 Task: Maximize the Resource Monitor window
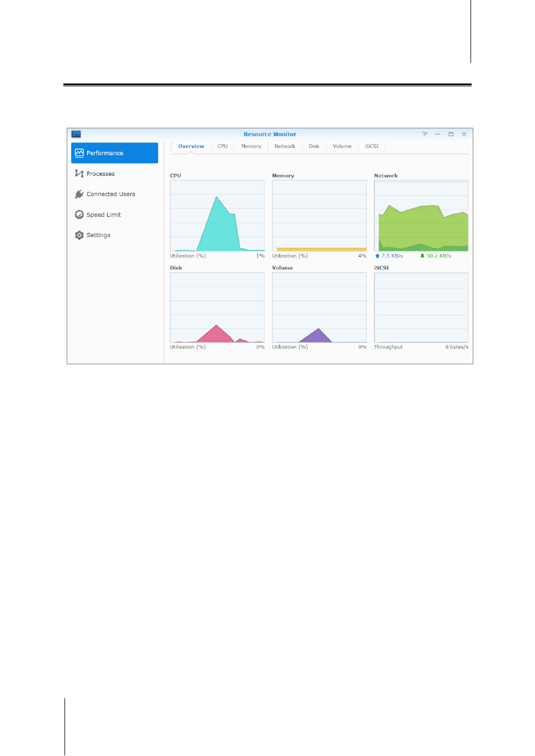click(x=451, y=134)
